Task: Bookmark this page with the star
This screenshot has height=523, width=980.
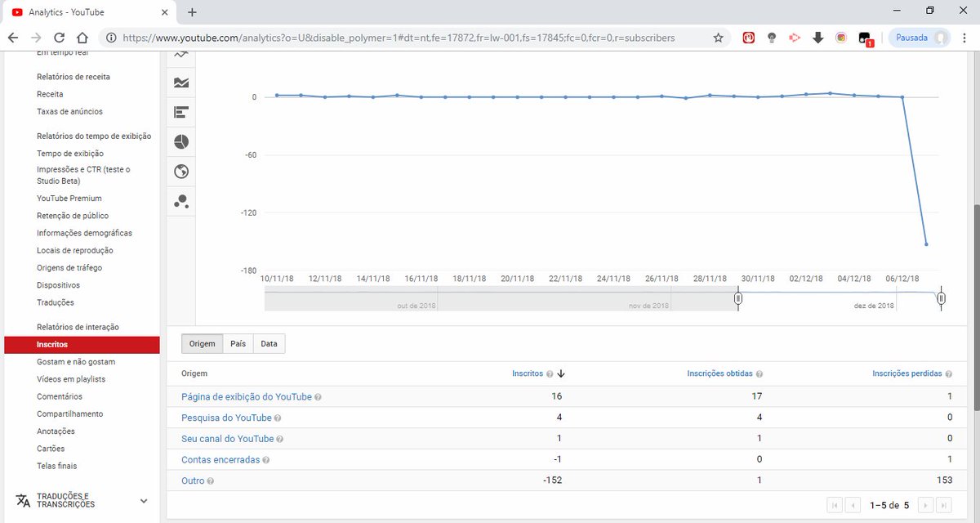Action: click(718, 38)
